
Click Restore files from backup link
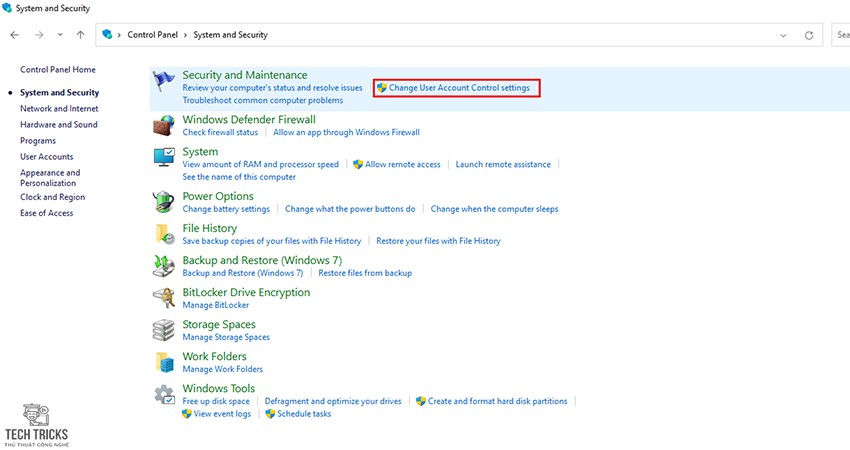(x=365, y=273)
